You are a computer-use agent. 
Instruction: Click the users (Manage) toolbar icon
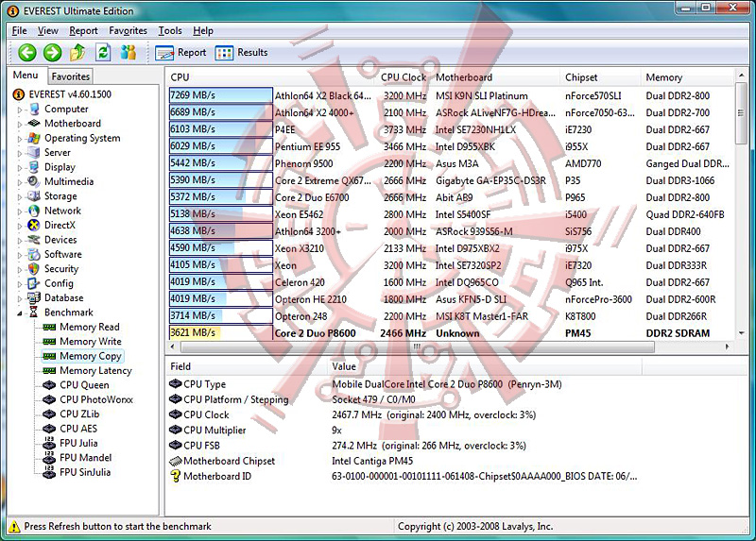click(x=129, y=52)
